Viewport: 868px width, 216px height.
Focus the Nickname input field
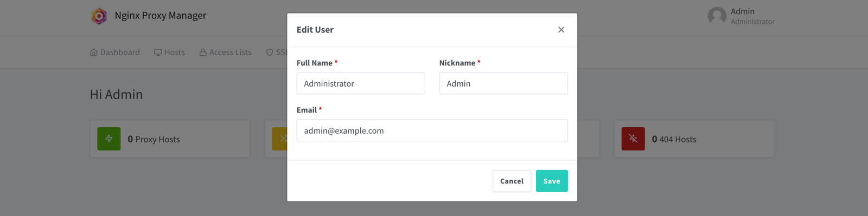(503, 83)
